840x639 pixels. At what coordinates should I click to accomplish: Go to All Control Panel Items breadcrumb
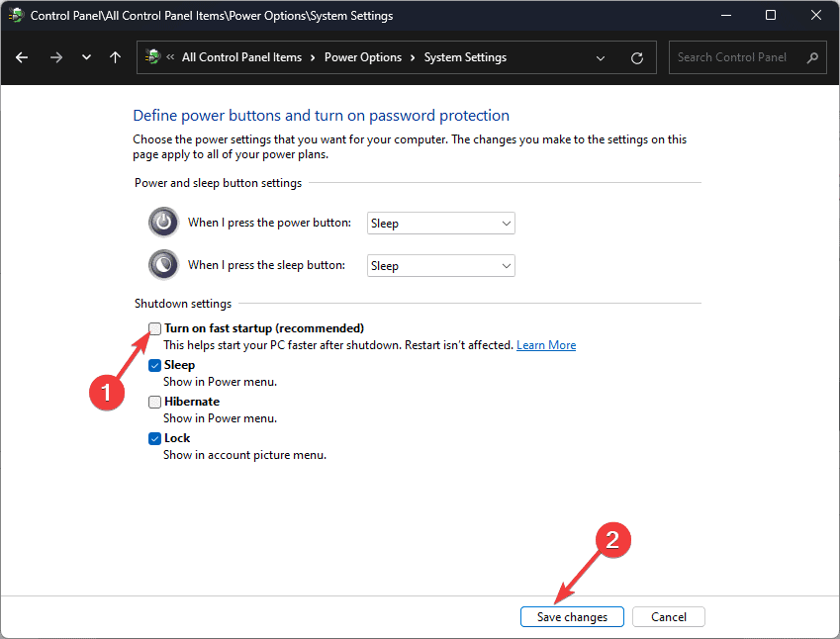point(241,57)
